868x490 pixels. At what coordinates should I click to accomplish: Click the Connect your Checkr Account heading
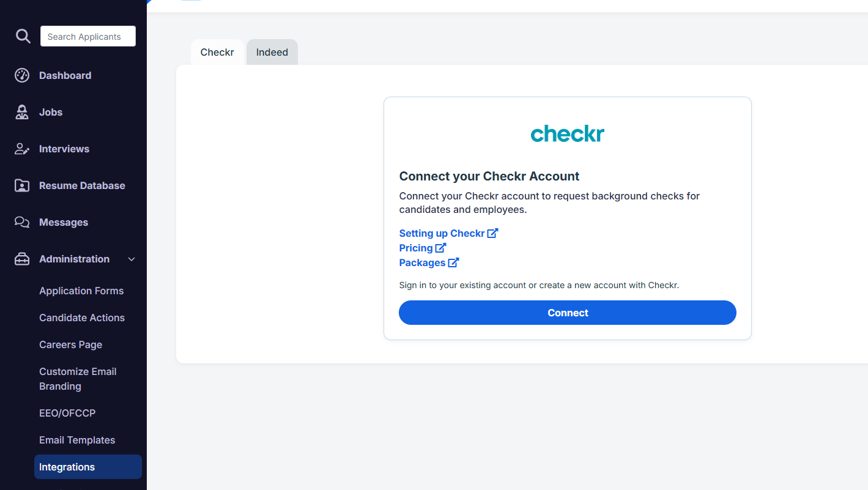pos(489,176)
